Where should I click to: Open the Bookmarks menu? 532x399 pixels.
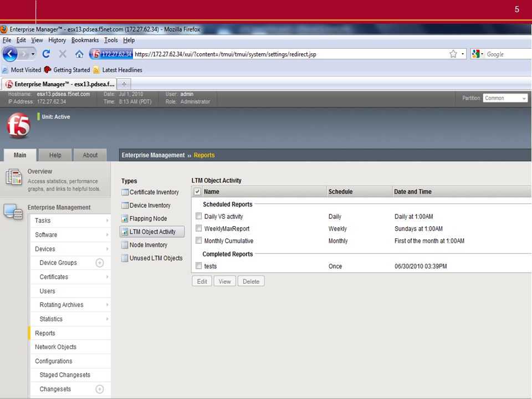pyautogui.click(x=85, y=40)
